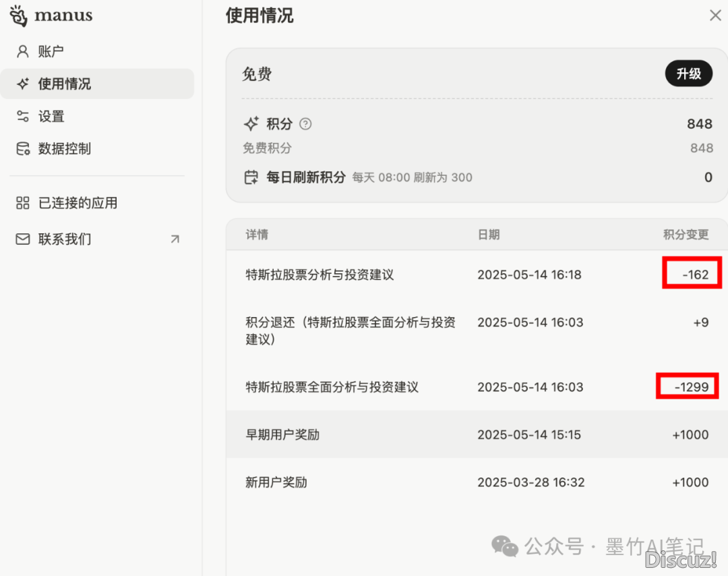Open the 账户 menu item
The image size is (728, 576).
[x=97, y=51]
